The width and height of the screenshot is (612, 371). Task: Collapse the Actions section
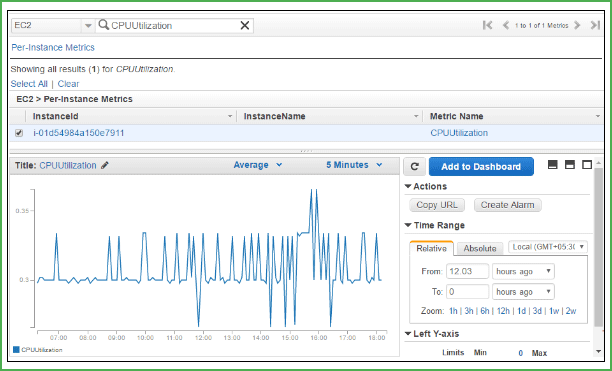(x=408, y=186)
